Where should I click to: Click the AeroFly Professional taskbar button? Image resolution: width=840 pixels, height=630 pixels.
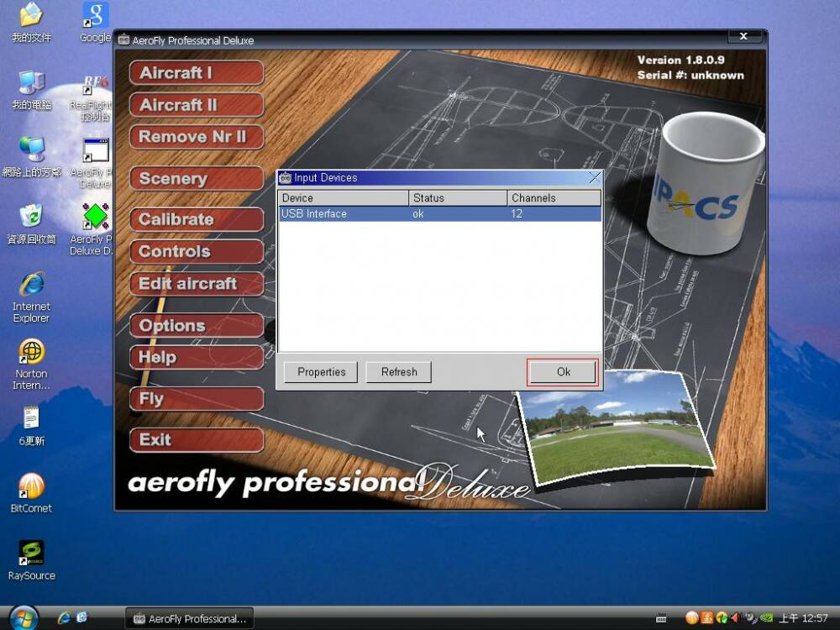tap(189, 619)
